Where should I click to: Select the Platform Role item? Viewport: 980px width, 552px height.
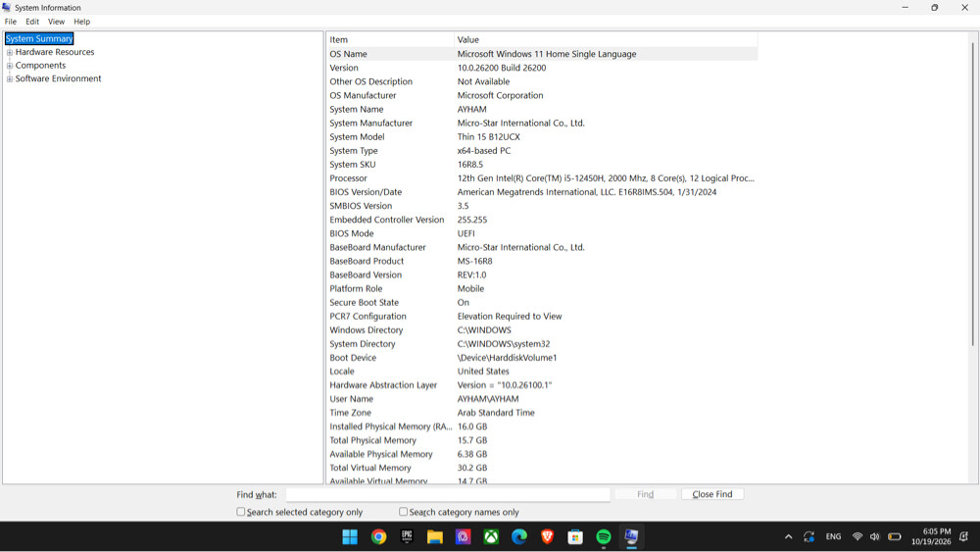pos(356,288)
